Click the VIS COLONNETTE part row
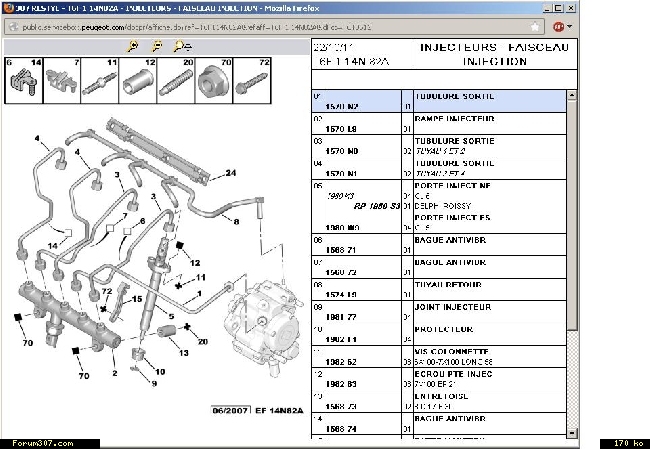 [440, 356]
